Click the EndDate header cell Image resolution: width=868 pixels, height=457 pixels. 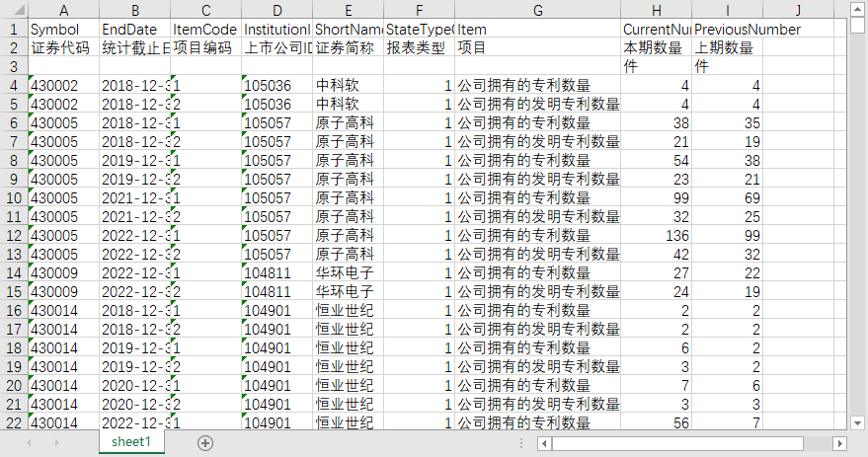(135, 29)
